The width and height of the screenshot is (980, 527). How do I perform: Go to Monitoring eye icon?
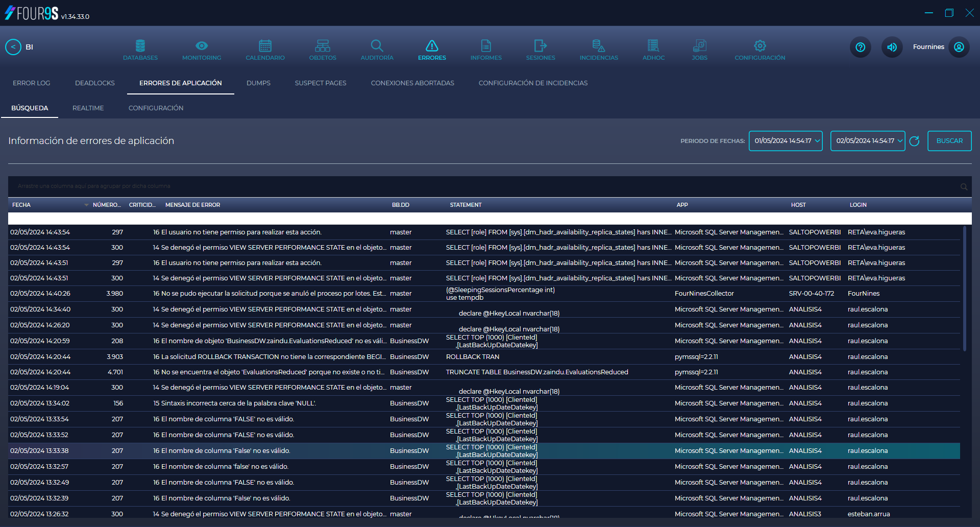[x=202, y=46]
